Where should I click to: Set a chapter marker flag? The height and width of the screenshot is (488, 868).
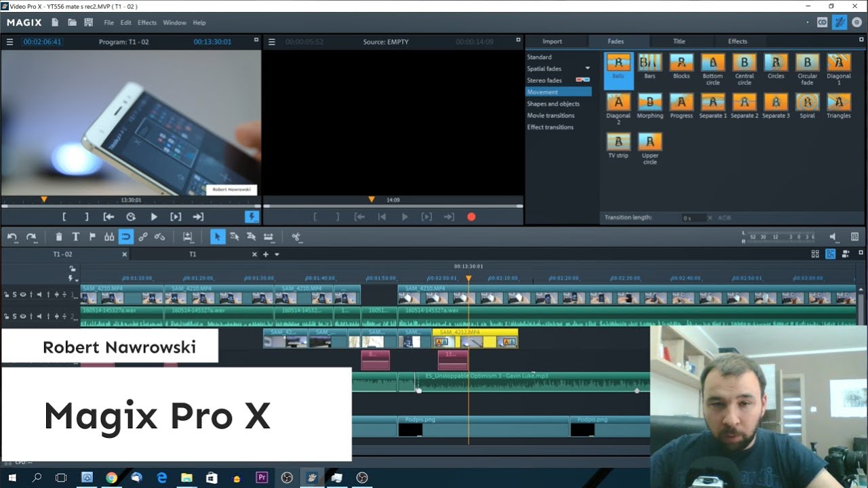(92, 237)
